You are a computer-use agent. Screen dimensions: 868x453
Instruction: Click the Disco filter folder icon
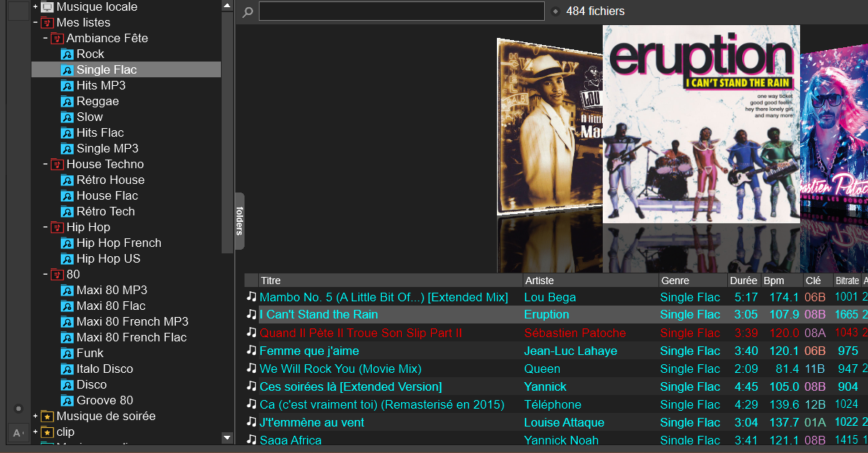(x=67, y=384)
